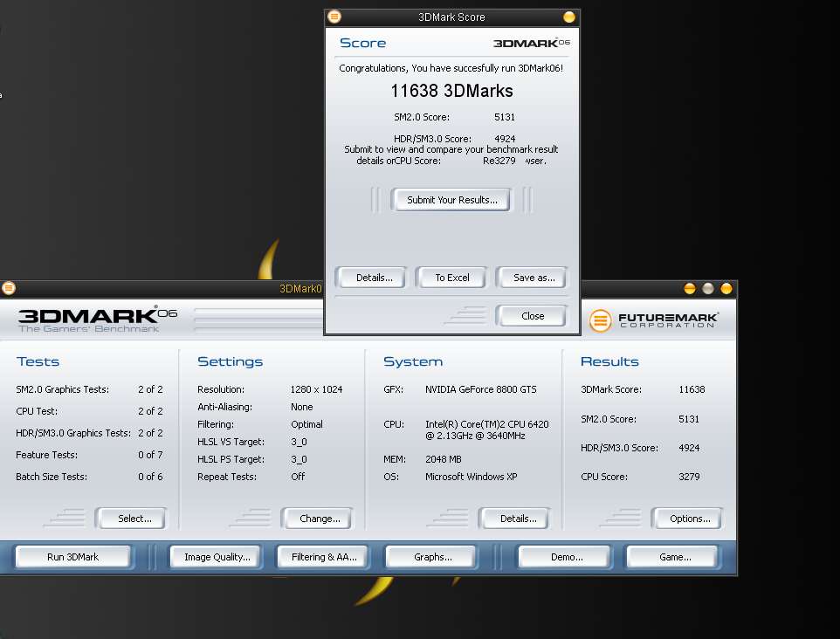
Task: Open Details in 3DMark Score dialog
Action: click(374, 278)
